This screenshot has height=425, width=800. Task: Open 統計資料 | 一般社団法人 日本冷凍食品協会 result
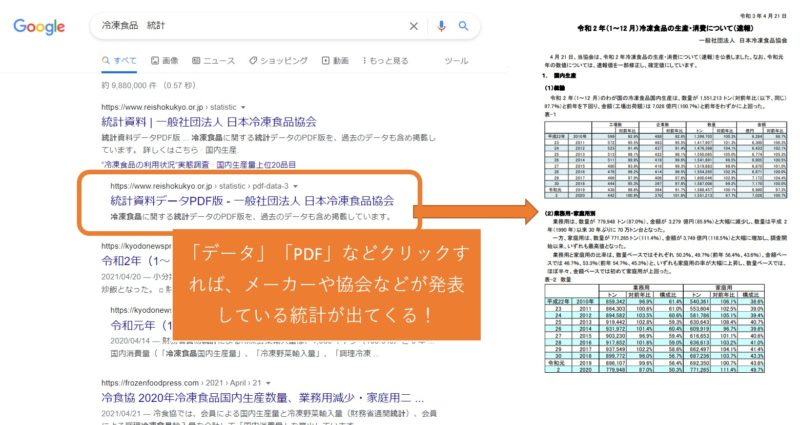click(209, 122)
